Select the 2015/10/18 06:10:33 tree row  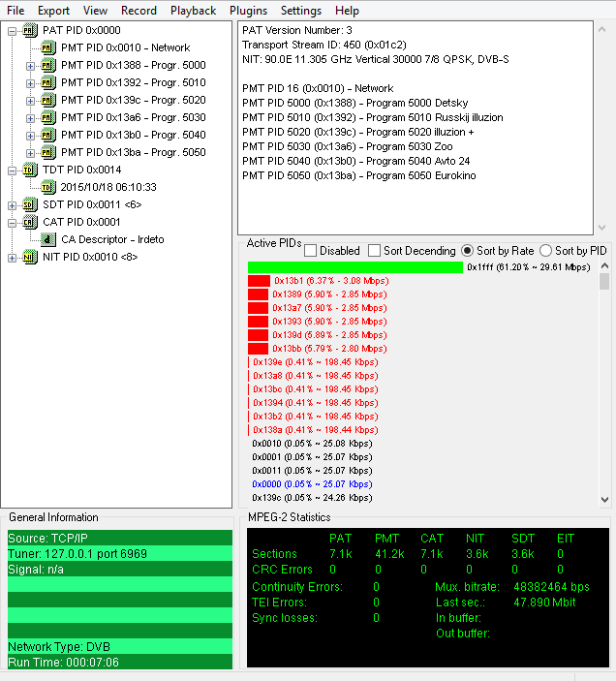click(108, 187)
